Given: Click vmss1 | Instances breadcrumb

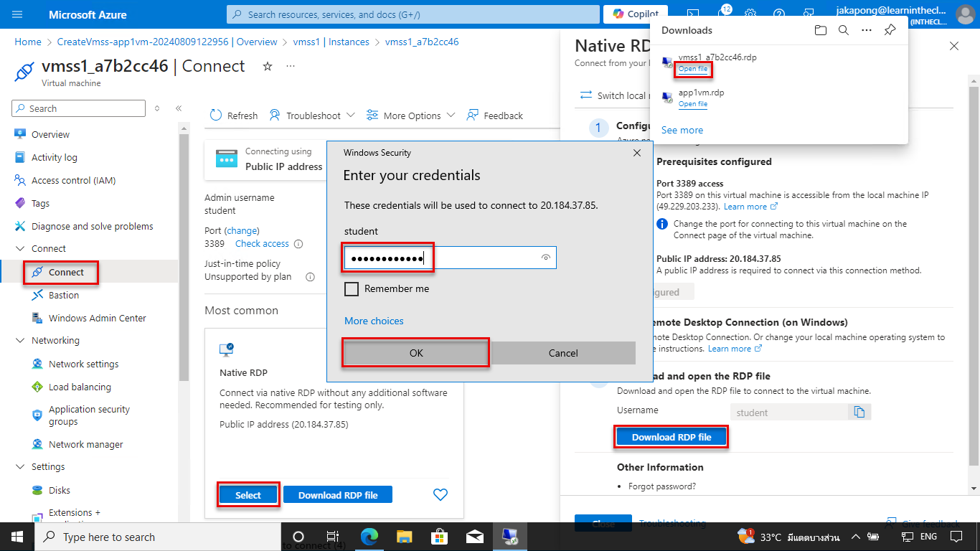Looking at the screenshot, I should click(331, 42).
